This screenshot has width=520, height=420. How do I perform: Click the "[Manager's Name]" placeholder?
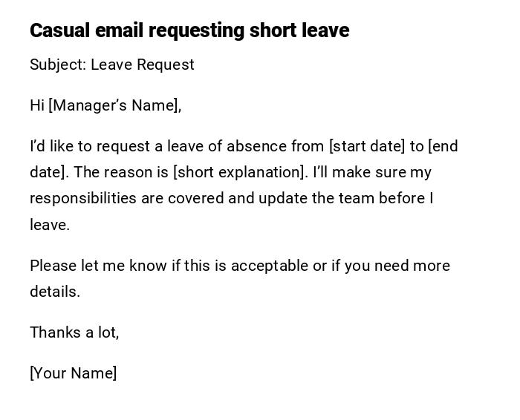[x=114, y=105]
